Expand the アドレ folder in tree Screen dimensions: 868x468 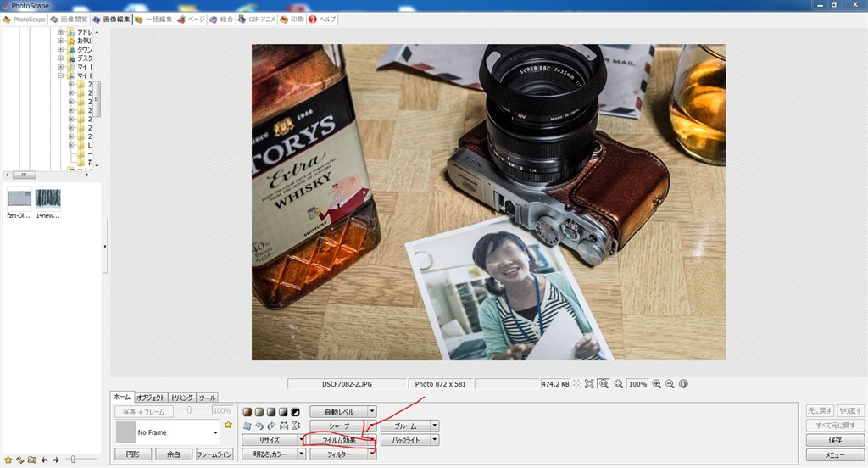pyautogui.click(x=61, y=32)
